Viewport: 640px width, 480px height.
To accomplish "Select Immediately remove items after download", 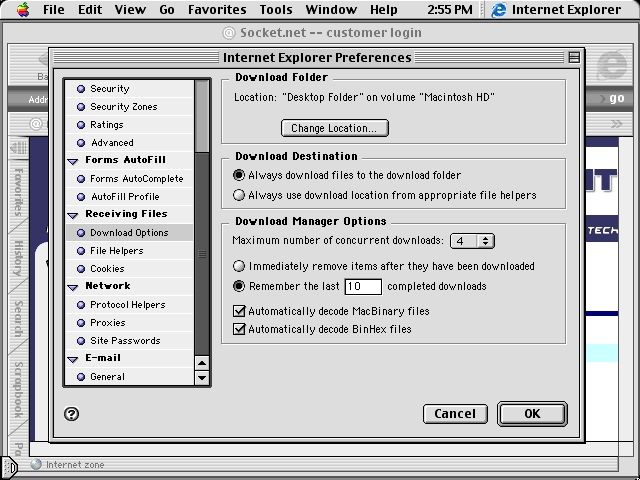I will [x=239, y=266].
